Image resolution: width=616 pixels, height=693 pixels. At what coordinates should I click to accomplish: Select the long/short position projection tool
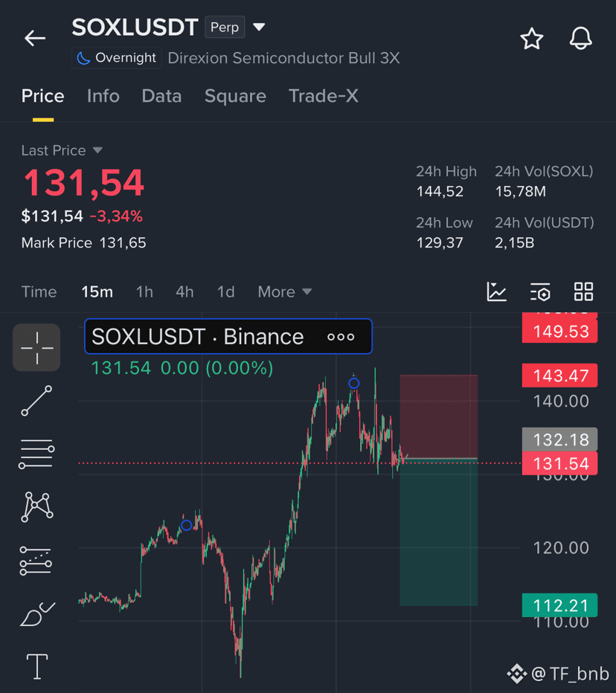tap(36, 561)
